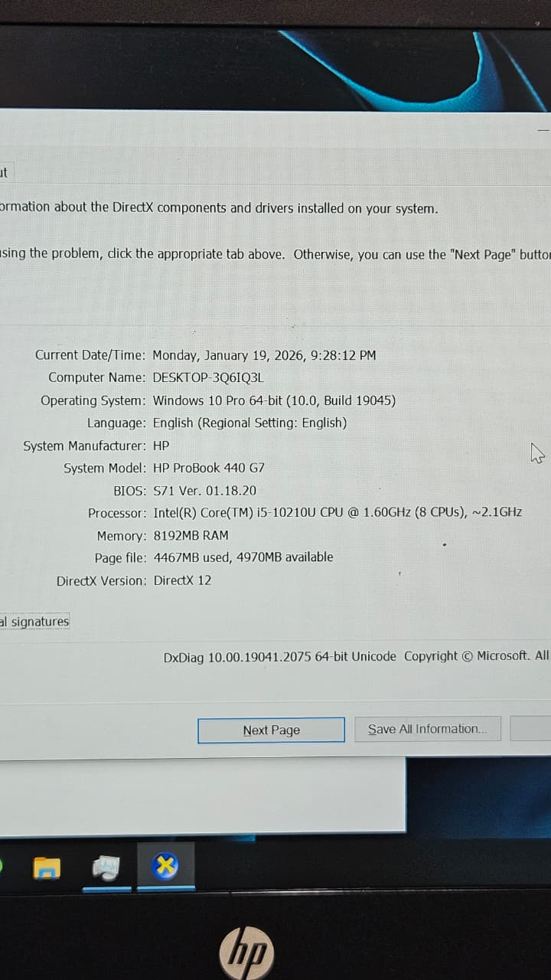The height and width of the screenshot is (980, 551).
Task: Click the Current Date/Time value
Action: pos(264,355)
